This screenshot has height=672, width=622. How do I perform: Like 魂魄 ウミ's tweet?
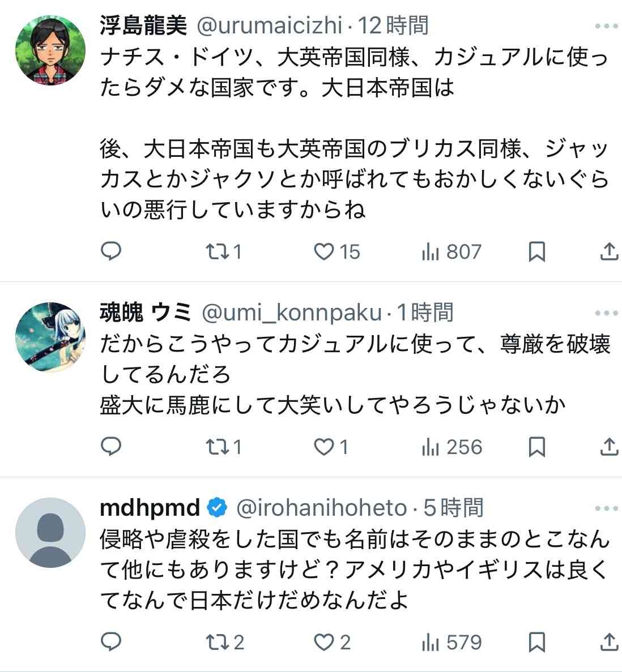324,447
